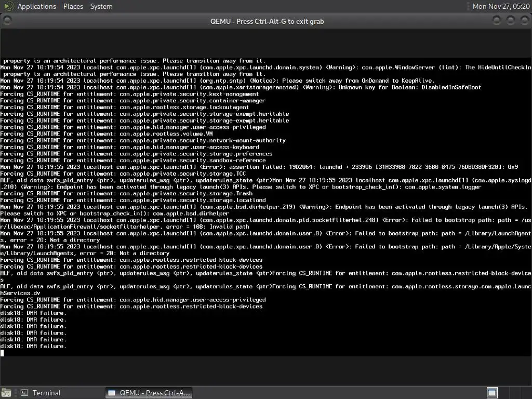Click the text 'sandbox-reference'
Screen dimensions: 532x399
237,161
